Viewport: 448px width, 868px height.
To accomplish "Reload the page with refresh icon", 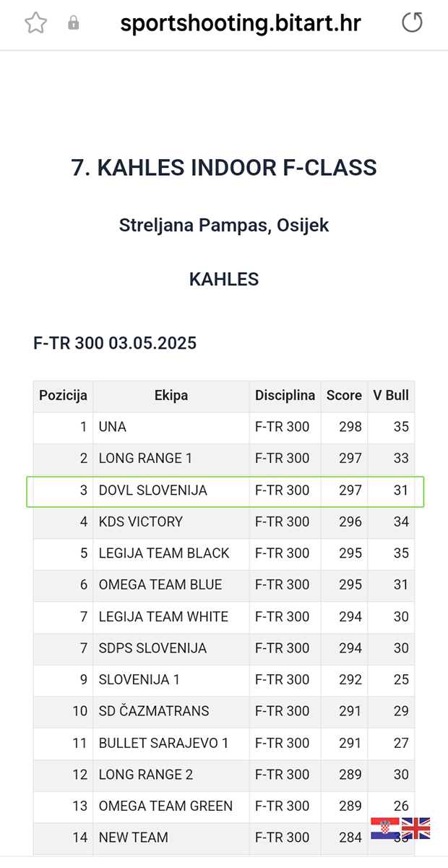I will 412,23.
